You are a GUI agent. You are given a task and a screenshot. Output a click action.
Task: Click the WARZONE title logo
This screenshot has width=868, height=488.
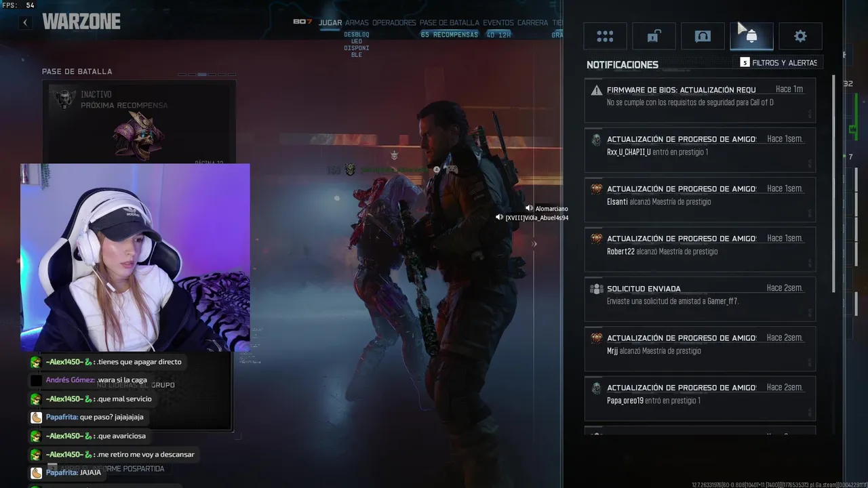[81, 22]
